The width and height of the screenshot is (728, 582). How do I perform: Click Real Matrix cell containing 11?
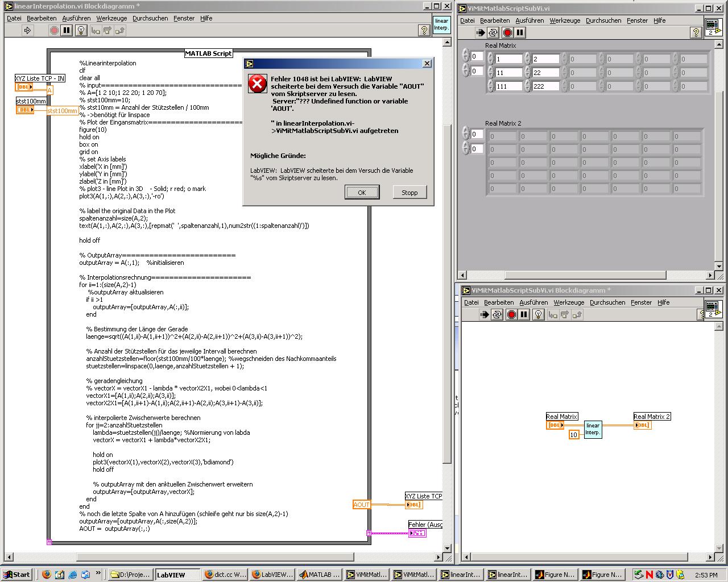pos(508,72)
